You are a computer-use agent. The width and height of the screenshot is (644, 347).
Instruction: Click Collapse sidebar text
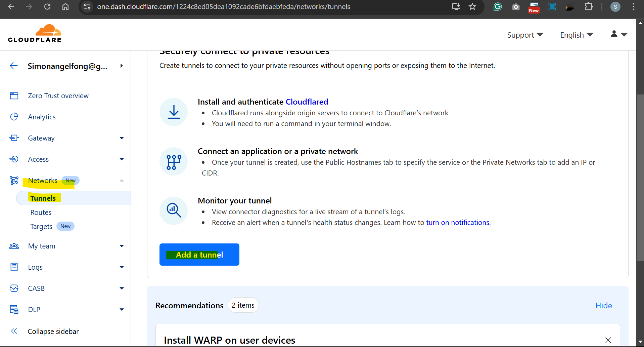[x=53, y=332]
